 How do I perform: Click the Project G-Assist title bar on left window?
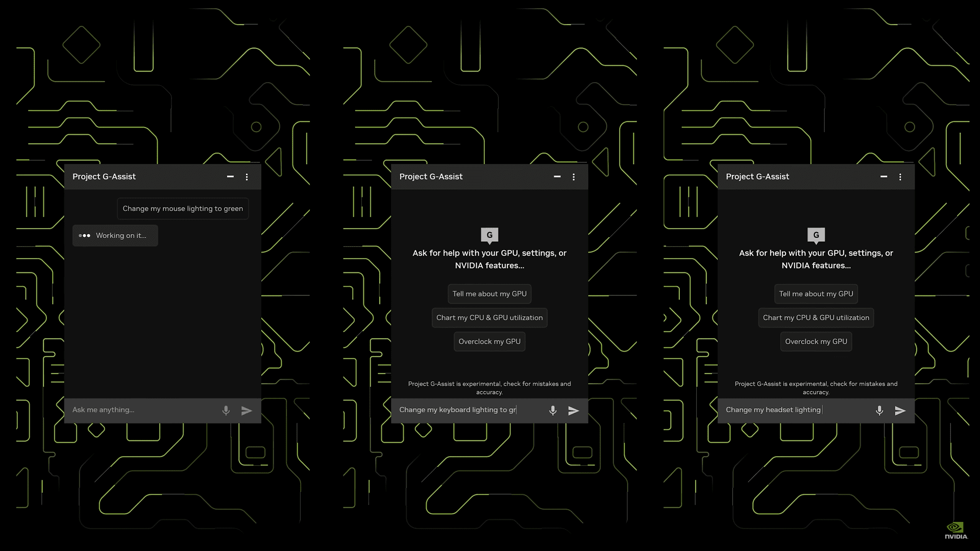(x=104, y=177)
